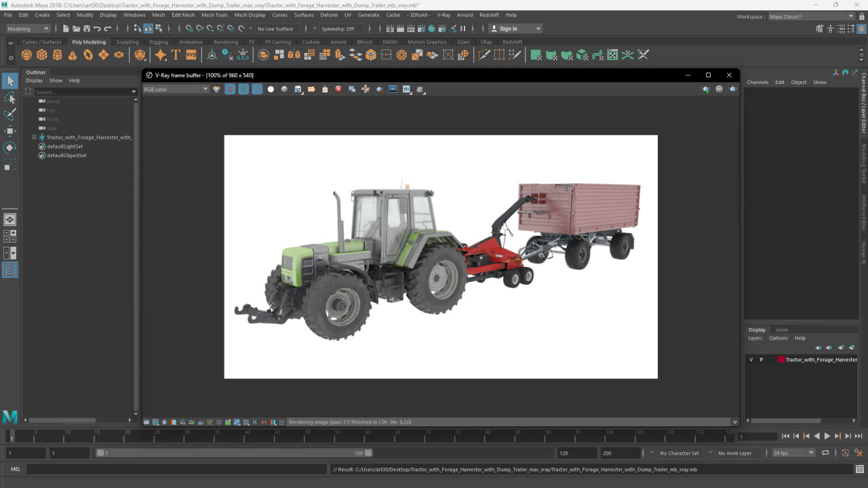This screenshot has height=488, width=868.
Task: Start last render teapot icon
Action: tap(733, 89)
